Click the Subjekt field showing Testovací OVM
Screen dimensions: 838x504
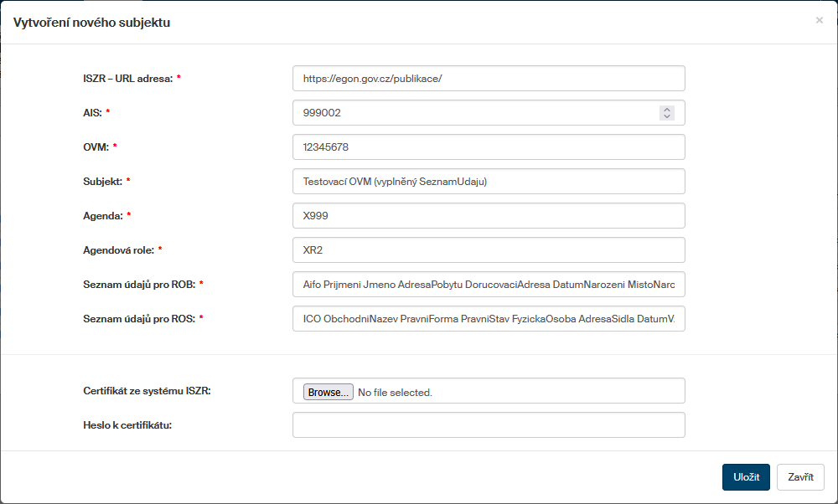(x=488, y=181)
